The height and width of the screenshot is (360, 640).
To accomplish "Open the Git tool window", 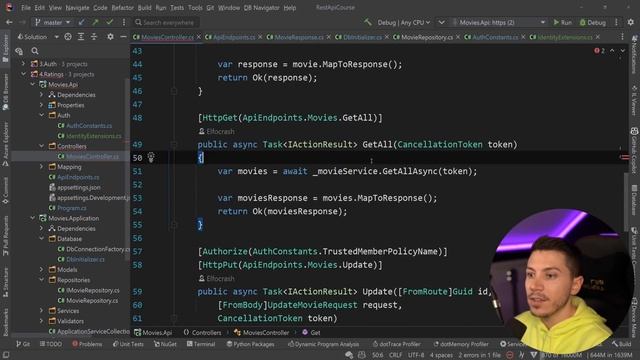I will tap(23, 344).
